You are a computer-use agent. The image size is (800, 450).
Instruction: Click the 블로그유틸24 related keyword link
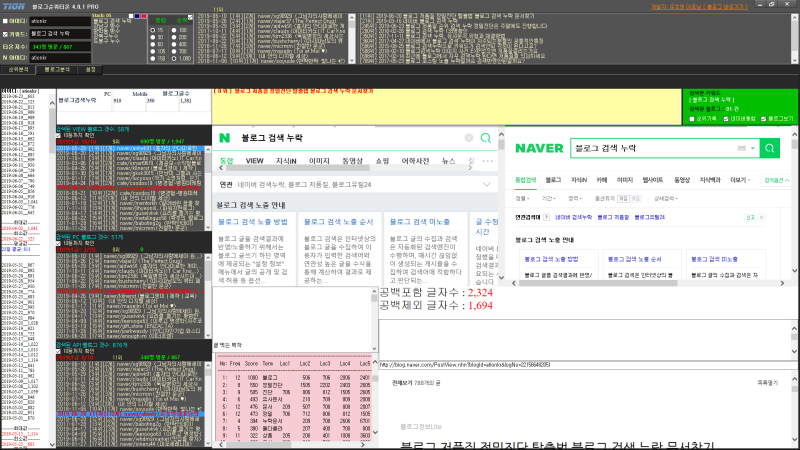(649, 217)
